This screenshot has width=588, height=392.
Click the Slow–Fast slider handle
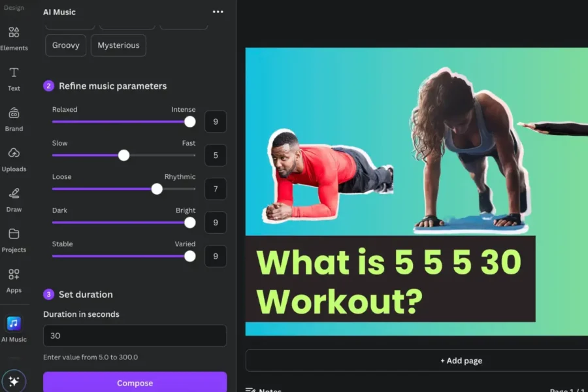coord(123,155)
